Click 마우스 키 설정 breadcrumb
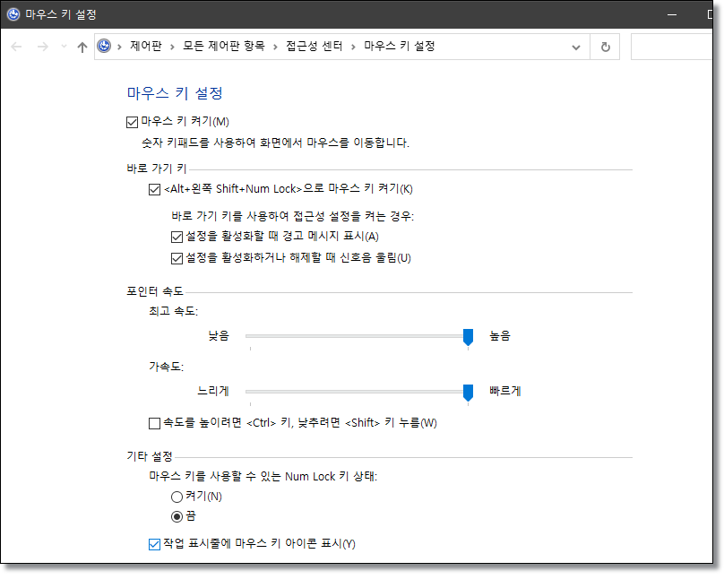This screenshot has height=588, width=724. click(x=400, y=47)
